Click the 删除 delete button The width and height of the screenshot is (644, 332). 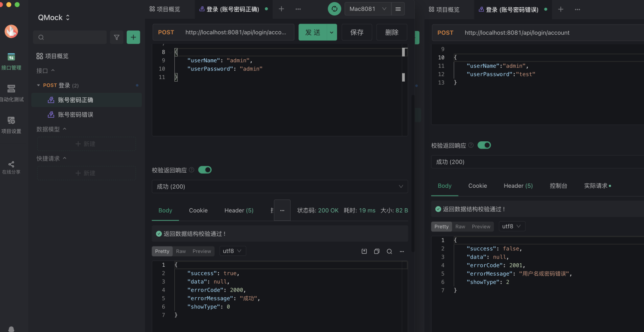point(392,32)
